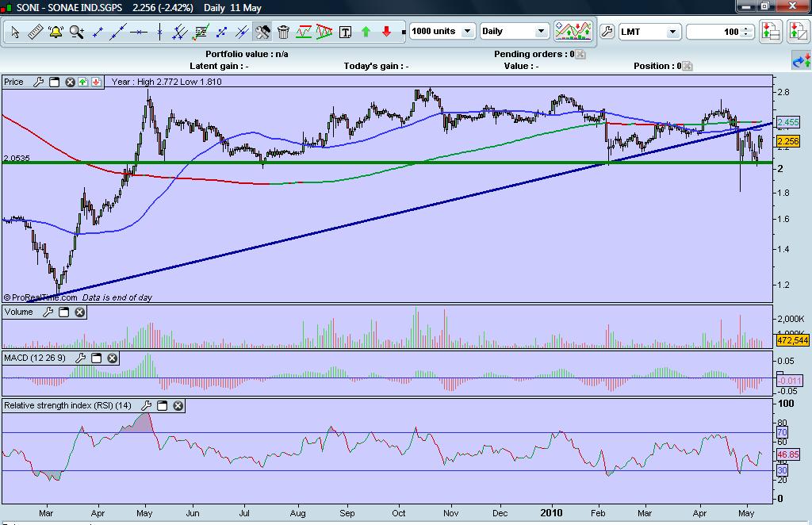Open the alert bell tool
Image resolution: width=812 pixels, height=525 pixels.
[56, 32]
